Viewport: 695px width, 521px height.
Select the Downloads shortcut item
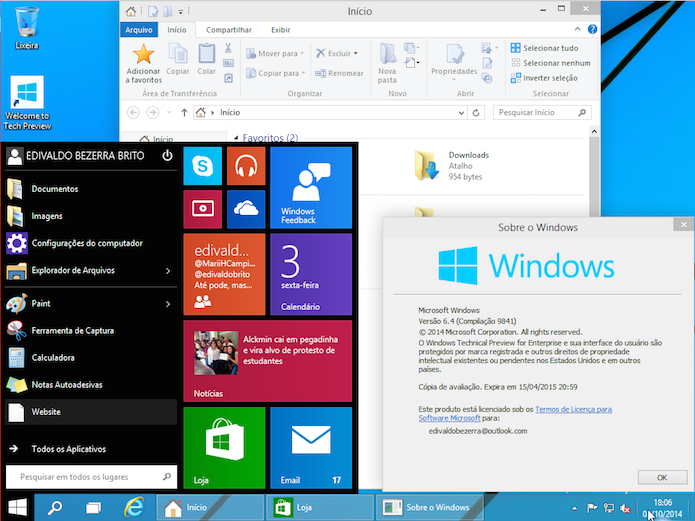click(452, 166)
